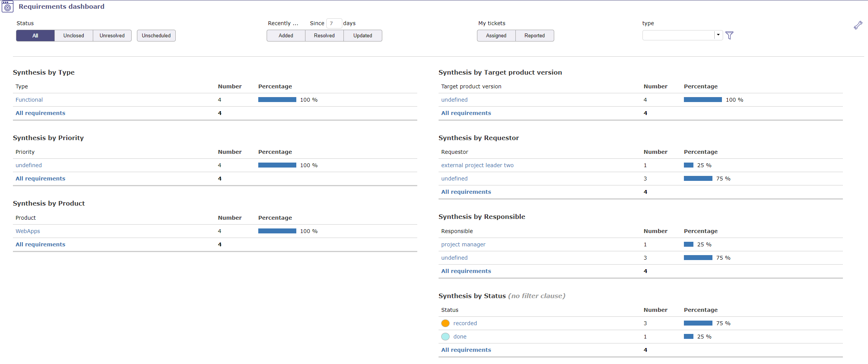Open the project manager responsible link
The width and height of the screenshot is (868, 364).
click(463, 244)
